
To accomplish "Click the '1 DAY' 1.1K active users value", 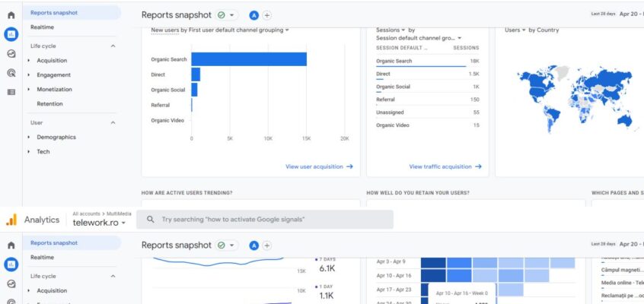I will click(327, 296).
